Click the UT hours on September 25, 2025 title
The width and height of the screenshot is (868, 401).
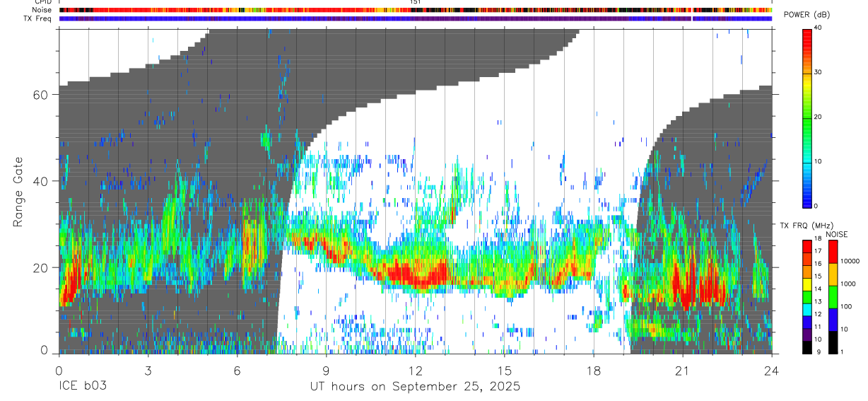416,387
